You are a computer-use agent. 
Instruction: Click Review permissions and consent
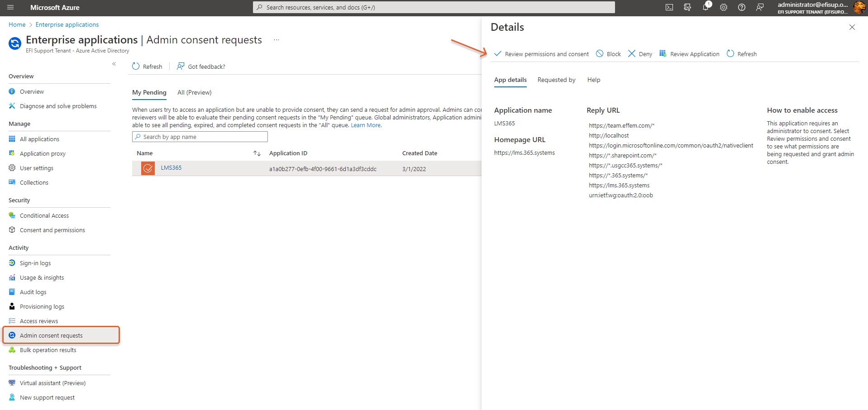541,54
